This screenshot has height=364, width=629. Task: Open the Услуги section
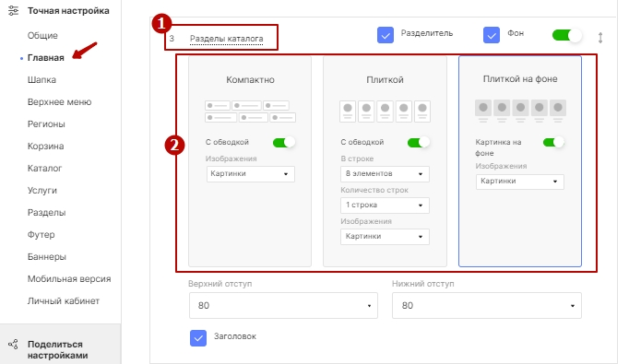[42, 191]
